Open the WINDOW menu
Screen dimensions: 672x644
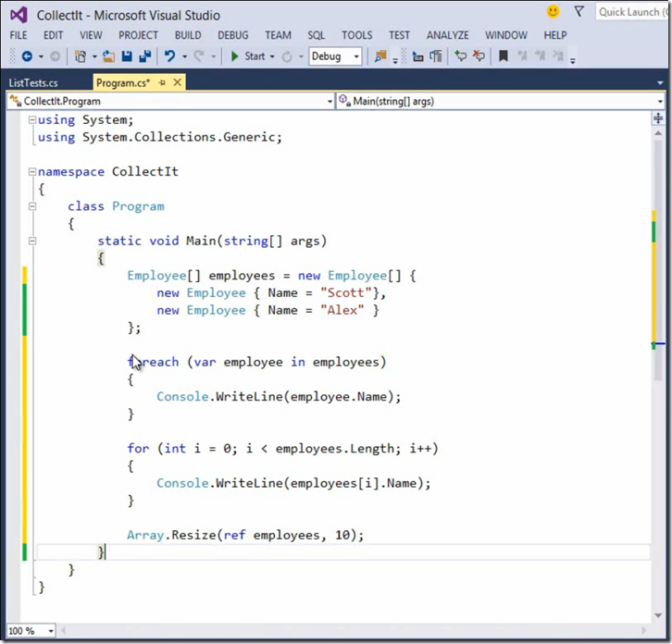click(506, 35)
